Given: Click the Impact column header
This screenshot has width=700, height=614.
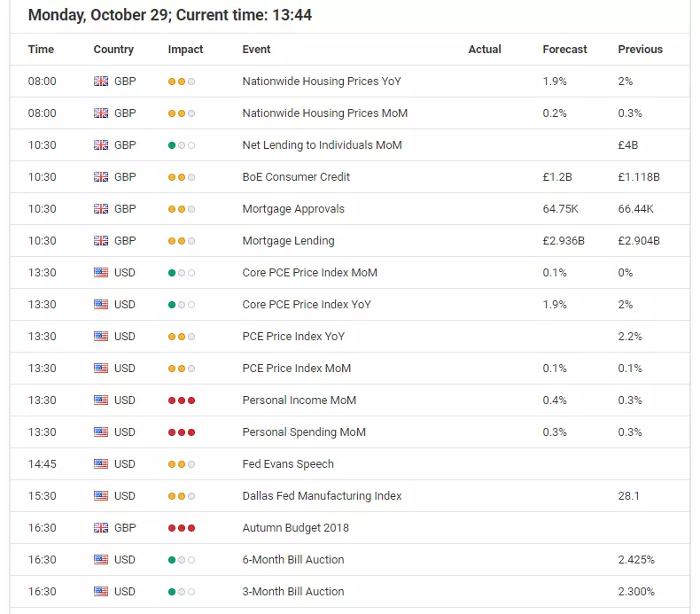Looking at the screenshot, I should pos(185,49).
